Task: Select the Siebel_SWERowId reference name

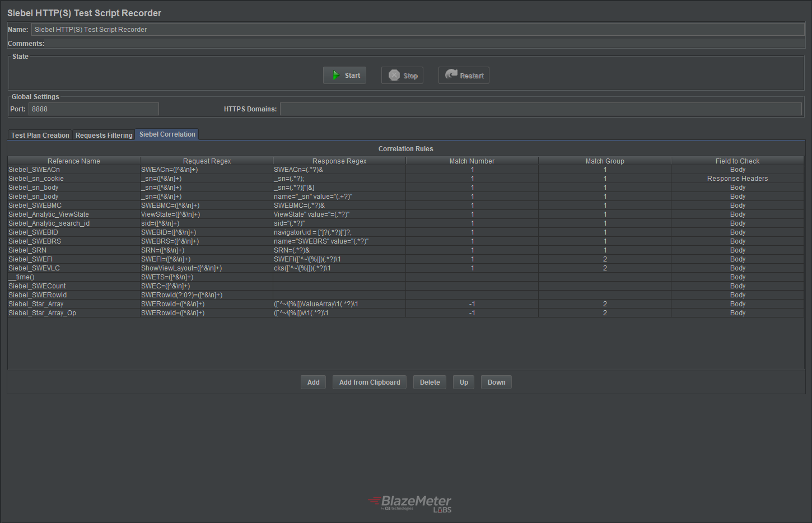Action: tap(74, 295)
